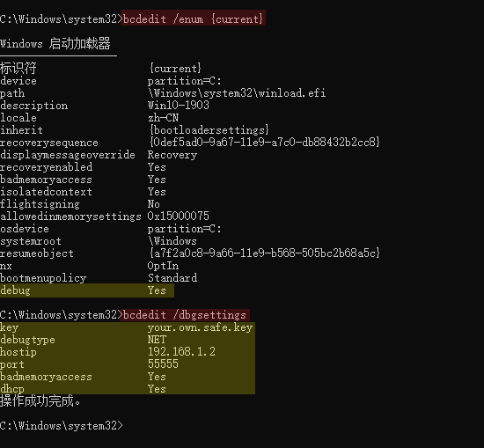This screenshot has width=484, height=448.
Task: Click the {bootloadersettings} inherit value
Action: [x=209, y=130]
